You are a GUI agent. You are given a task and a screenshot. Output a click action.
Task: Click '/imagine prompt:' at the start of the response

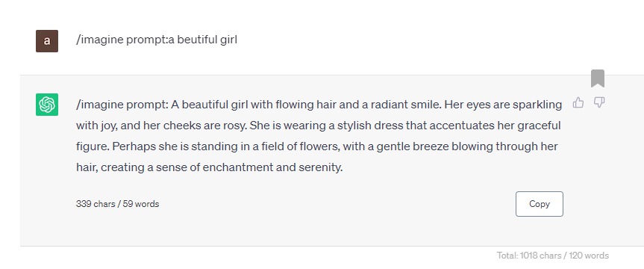pos(122,105)
